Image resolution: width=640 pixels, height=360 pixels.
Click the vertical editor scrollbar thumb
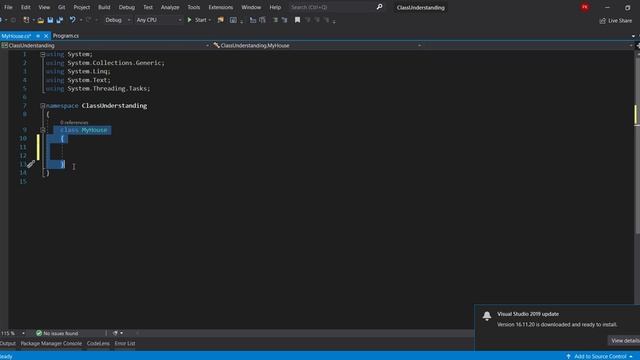[x=637, y=145]
